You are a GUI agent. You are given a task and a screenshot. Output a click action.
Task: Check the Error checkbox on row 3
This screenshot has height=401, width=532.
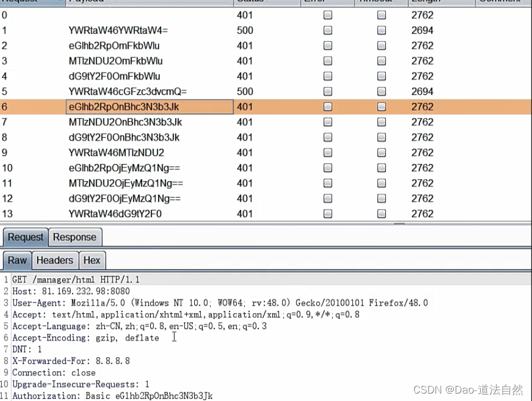tap(327, 61)
